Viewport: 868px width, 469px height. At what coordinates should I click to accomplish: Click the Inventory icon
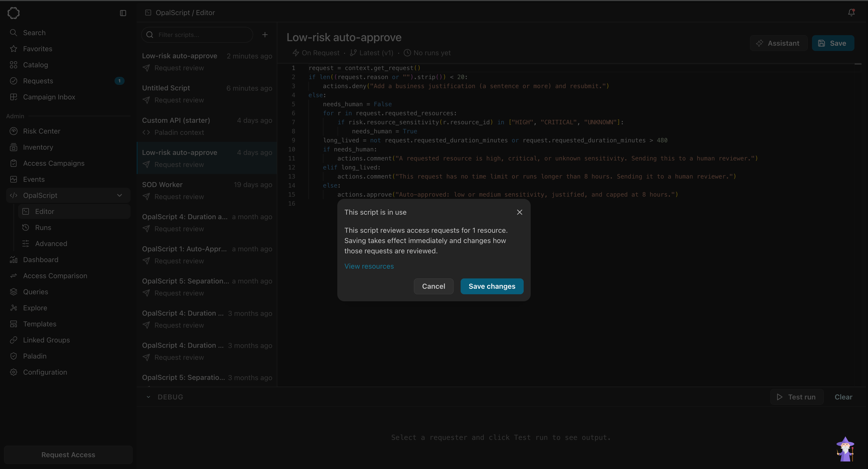[14, 147]
